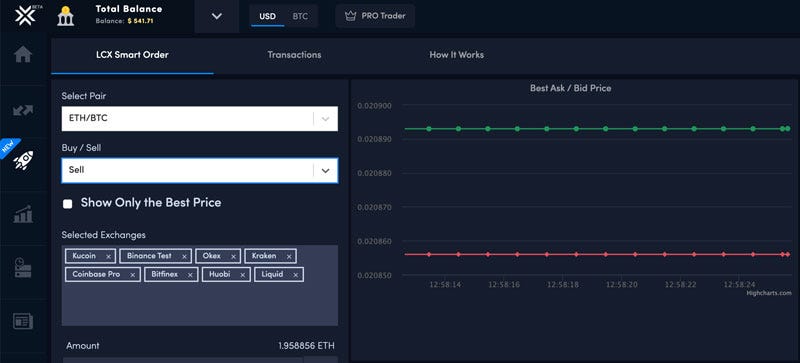Open the Select Pair ETH/BTC dropdown
The image size is (800, 363).
[x=199, y=118]
